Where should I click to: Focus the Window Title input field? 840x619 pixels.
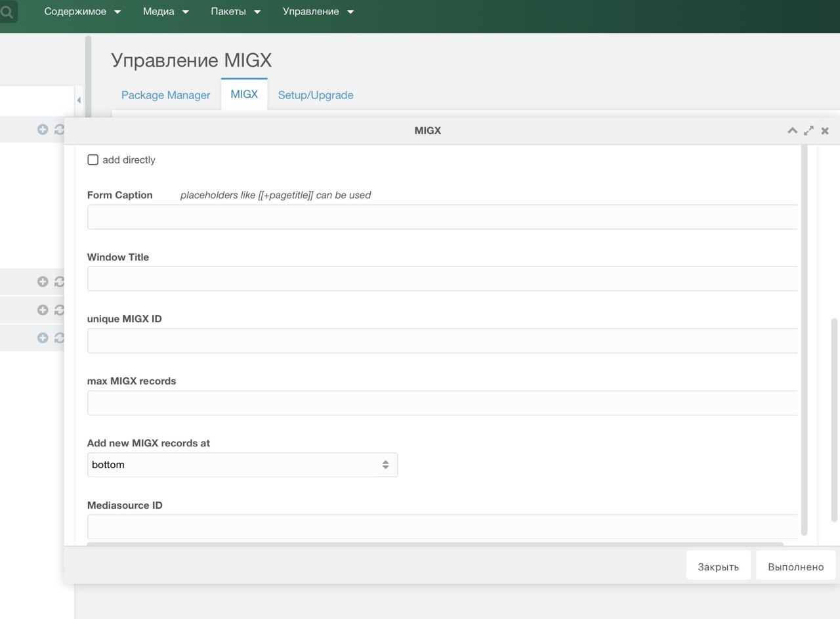pyautogui.click(x=442, y=278)
